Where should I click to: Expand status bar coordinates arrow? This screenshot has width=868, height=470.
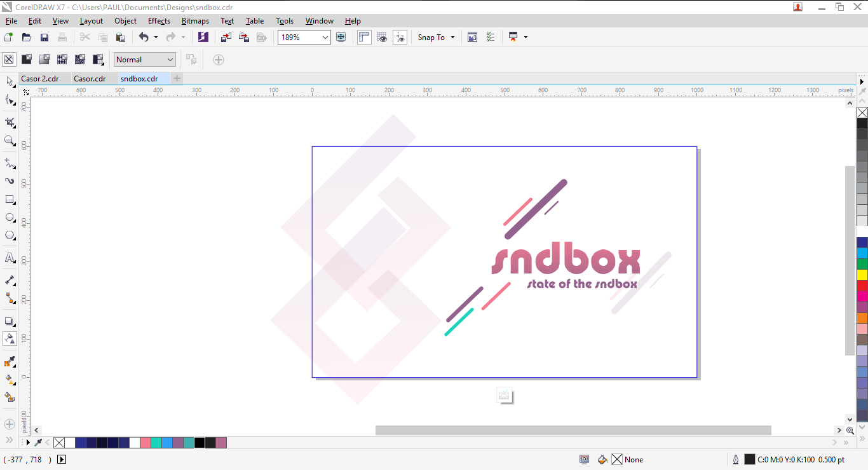pos(62,459)
